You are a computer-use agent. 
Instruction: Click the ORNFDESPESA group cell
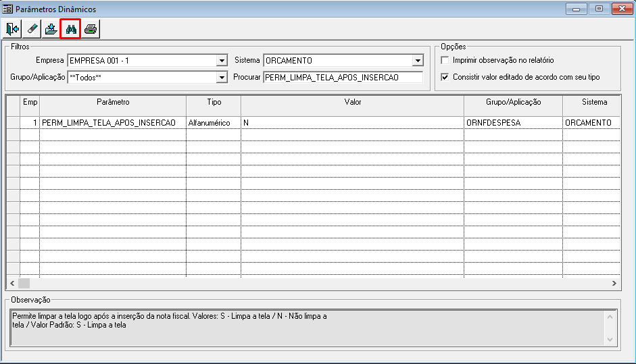pos(513,123)
